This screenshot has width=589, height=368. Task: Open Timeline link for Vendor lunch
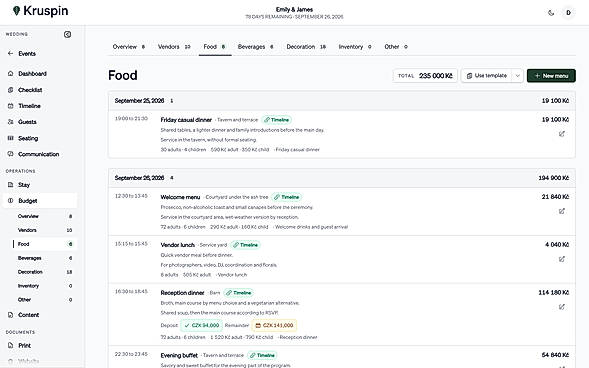[x=246, y=245]
